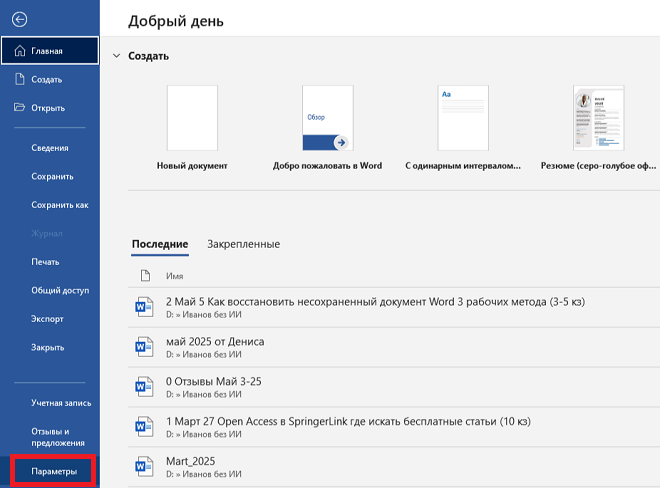The width and height of the screenshot is (660, 488).
Task: Choose Сохранить как in sidebar
Action: (60, 205)
